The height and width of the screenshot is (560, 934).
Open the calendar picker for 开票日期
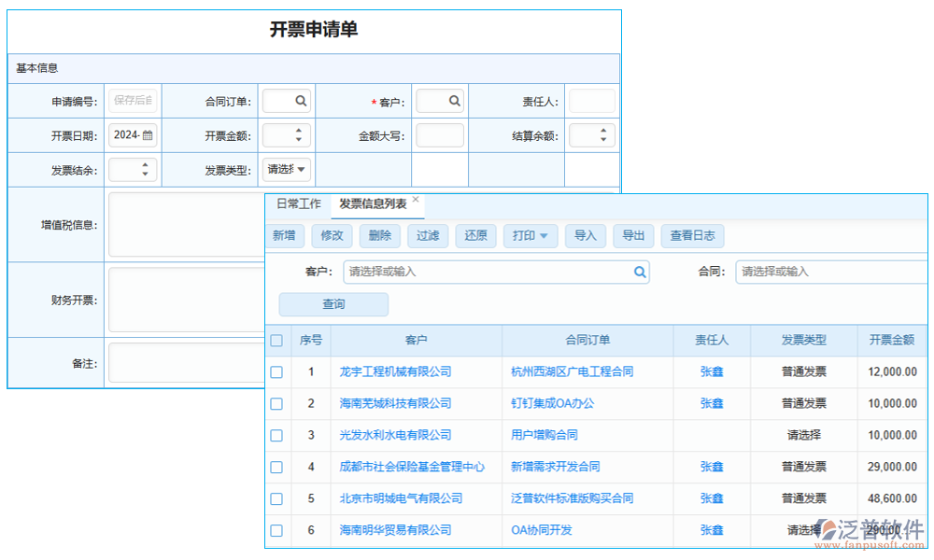pos(148,135)
